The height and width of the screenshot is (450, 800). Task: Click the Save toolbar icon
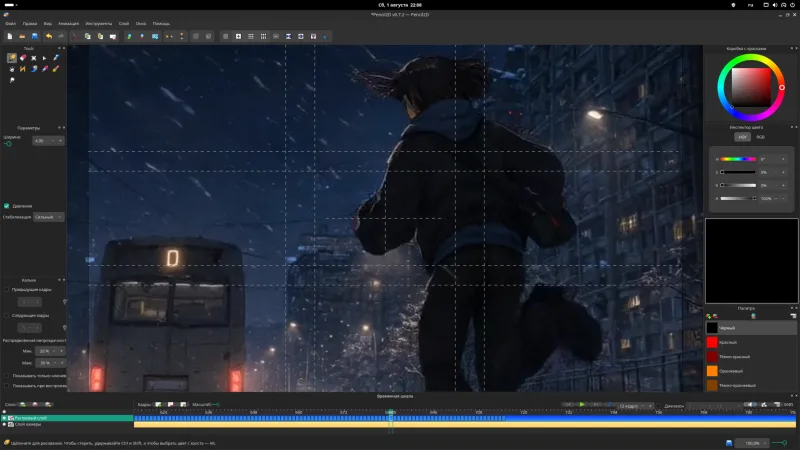click(35, 36)
